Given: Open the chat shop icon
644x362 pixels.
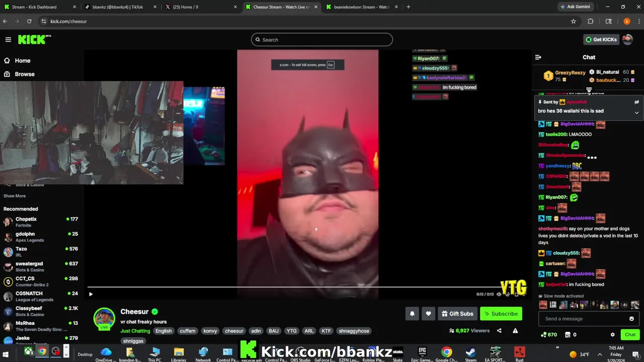Looking at the screenshot, I should point(568,335).
